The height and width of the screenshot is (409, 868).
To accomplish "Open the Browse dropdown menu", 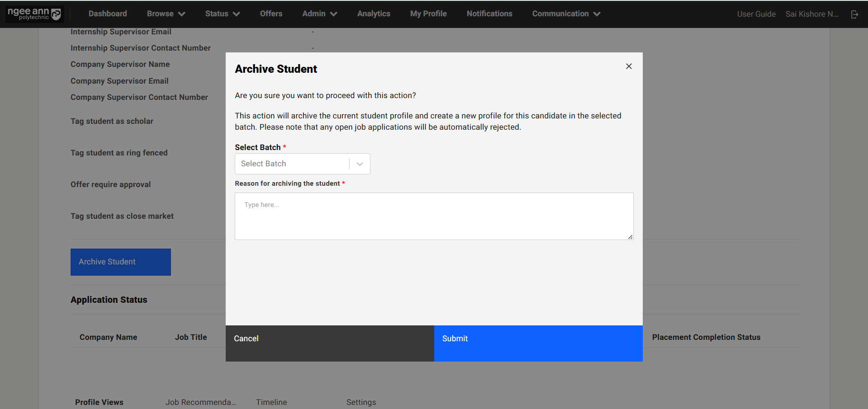I will click(x=166, y=14).
